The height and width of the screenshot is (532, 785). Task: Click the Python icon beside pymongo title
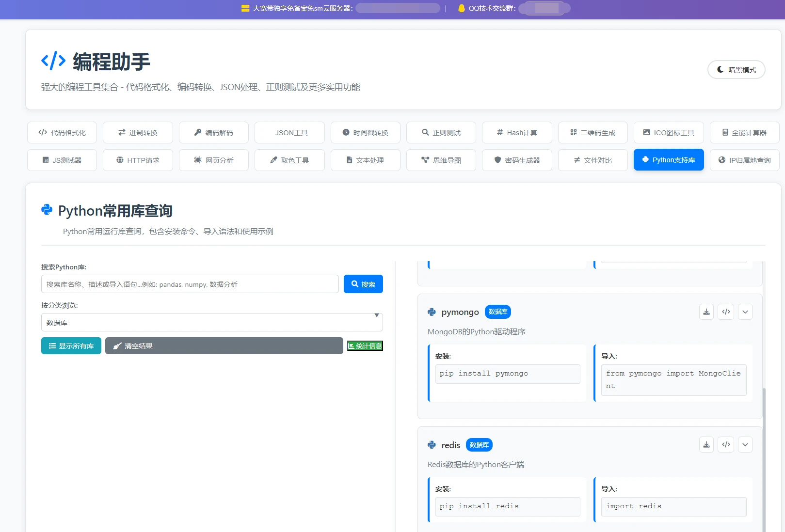[432, 312]
